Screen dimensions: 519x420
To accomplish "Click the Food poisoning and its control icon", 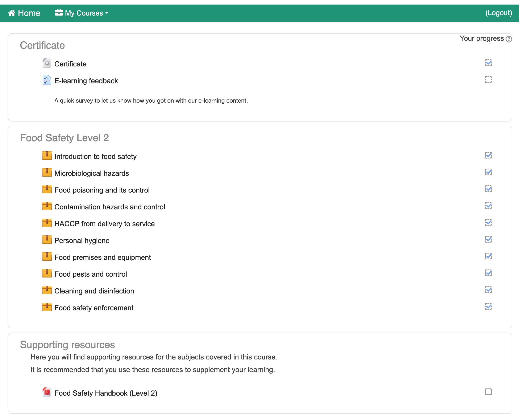I will [x=47, y=189].
